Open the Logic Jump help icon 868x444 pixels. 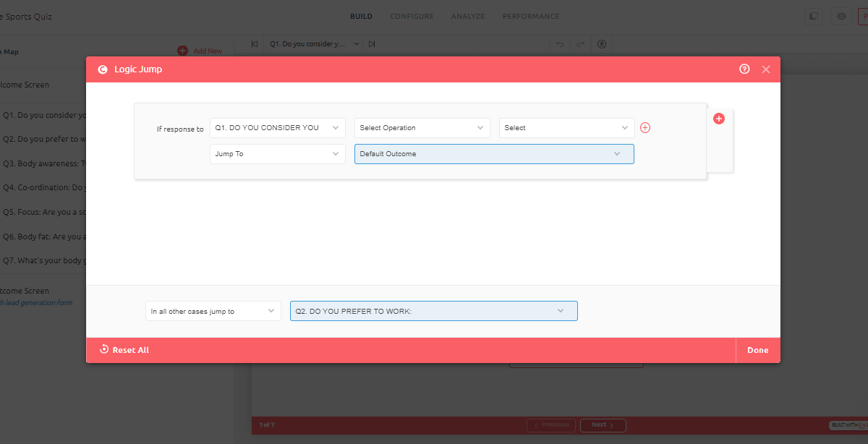tap(744, 69)
